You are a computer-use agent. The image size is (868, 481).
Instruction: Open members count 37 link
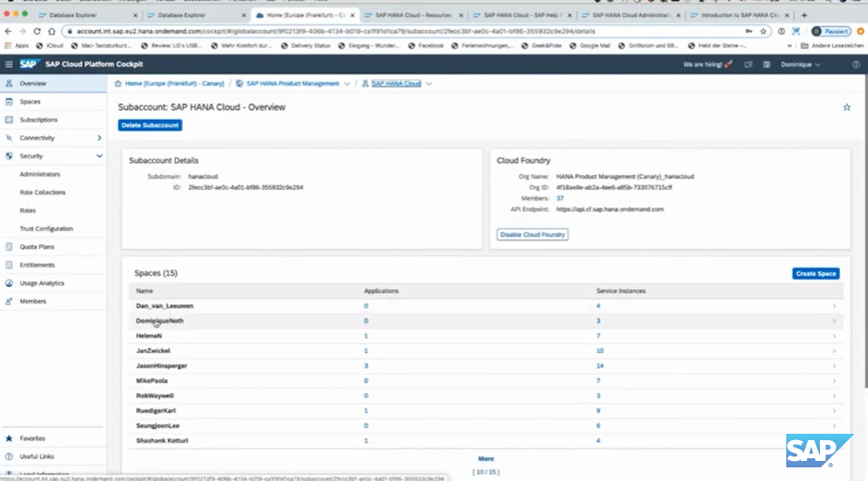(x=560, y=198)
